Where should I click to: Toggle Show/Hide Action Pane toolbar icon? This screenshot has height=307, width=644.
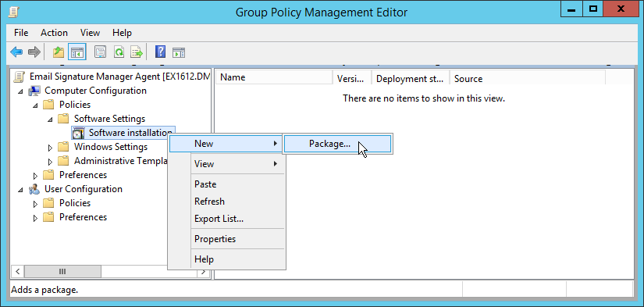point(179,52)
